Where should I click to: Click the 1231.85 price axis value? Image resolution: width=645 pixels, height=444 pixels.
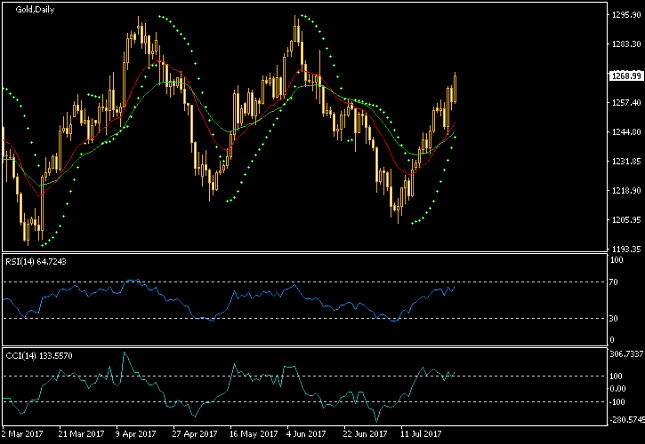(626, 161)
